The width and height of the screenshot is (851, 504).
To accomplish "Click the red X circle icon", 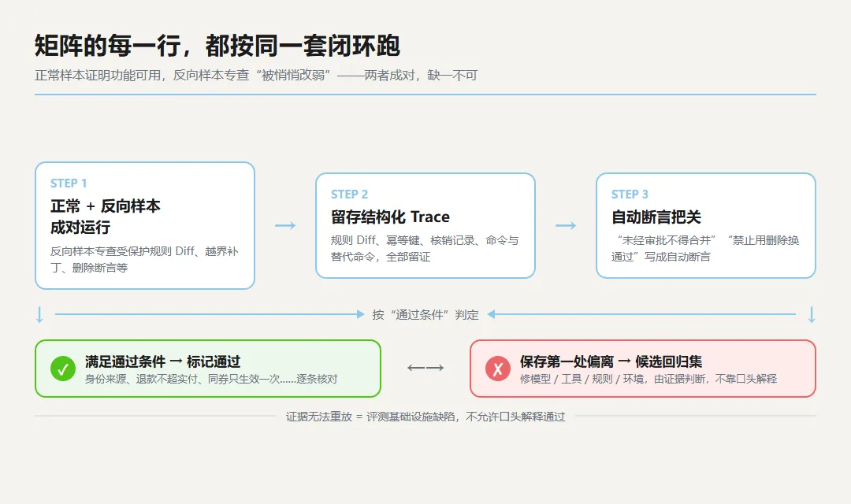I will click(498, 369).
